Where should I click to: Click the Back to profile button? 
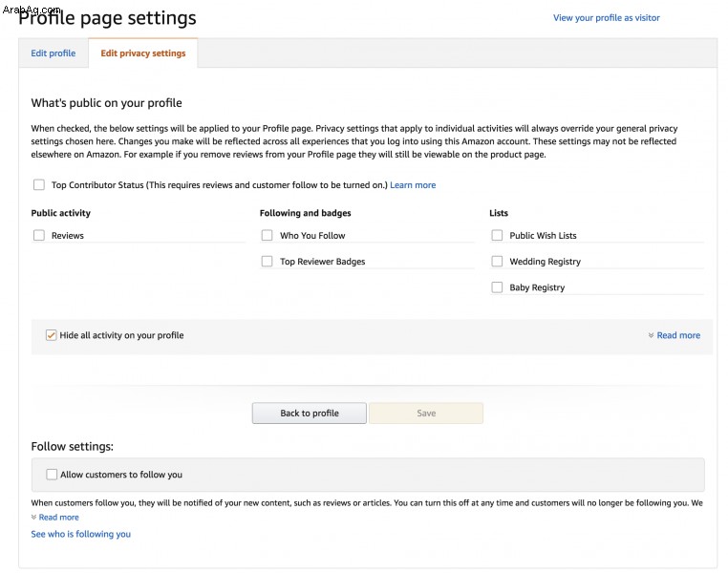coord(310,413)
